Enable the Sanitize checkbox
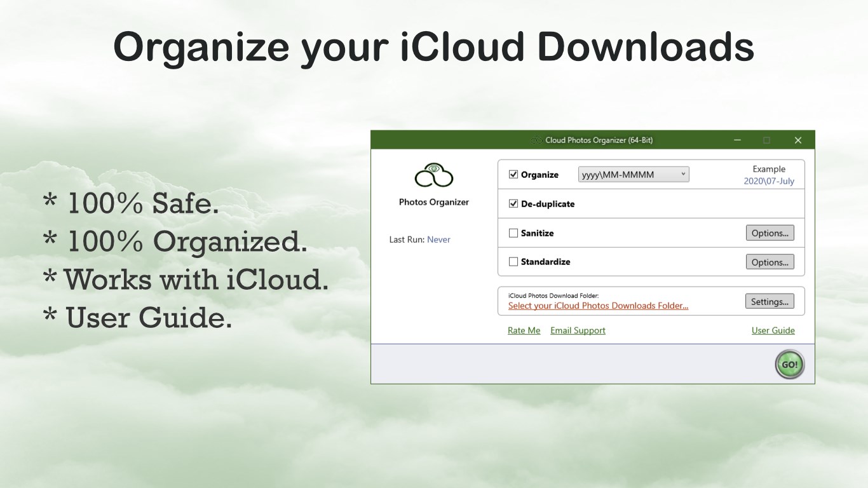 tap(513, 233)
